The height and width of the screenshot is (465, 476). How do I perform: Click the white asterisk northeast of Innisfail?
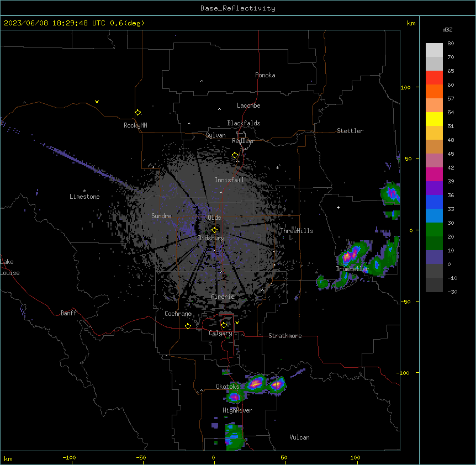[x=277, y=167]
